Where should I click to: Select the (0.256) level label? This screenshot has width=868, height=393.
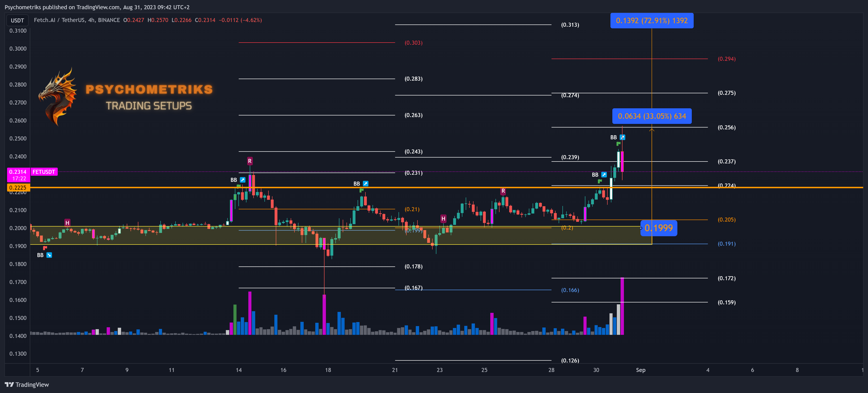tap(727, 127)
